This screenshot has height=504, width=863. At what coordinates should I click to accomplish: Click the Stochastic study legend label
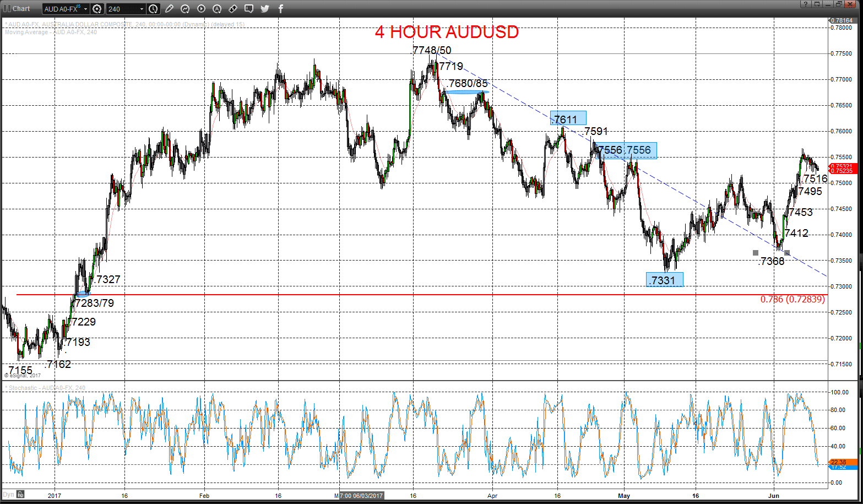tap(45, 388)
